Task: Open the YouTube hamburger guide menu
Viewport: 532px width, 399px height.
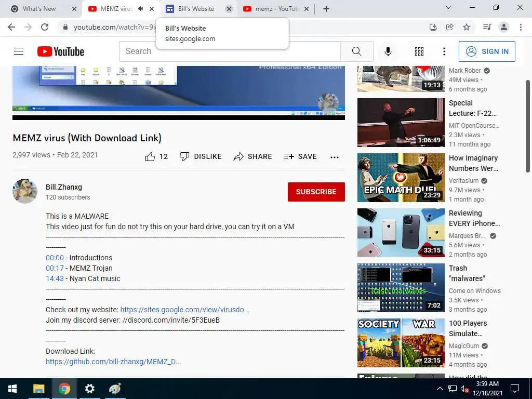Action: pyautogui.click(x=19, y=51)
